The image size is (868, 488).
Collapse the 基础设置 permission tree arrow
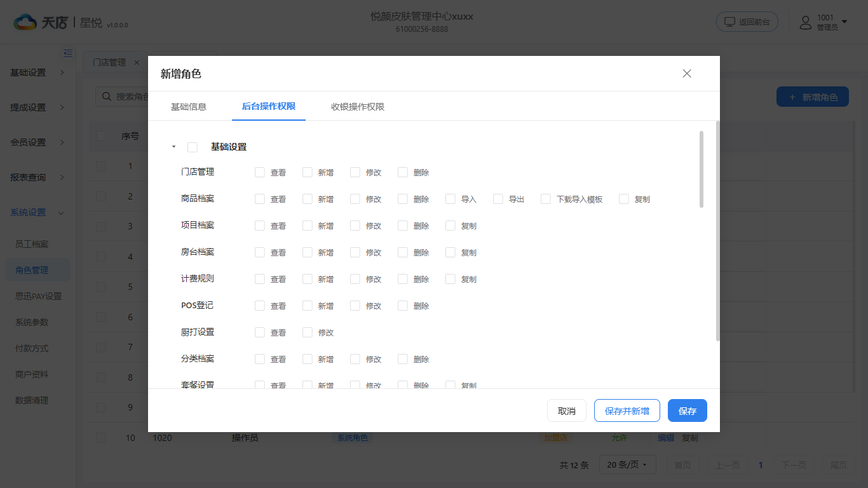(173, 147)
